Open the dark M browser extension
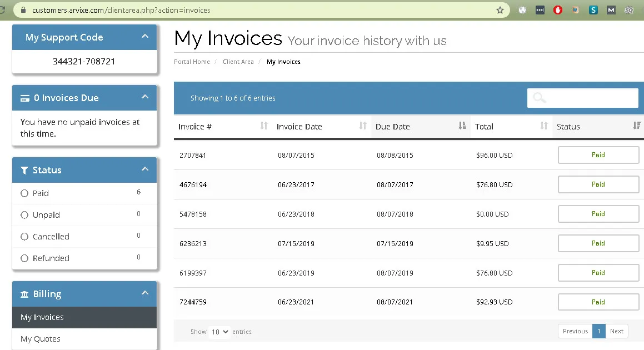The image size is (644, 350). [x=611, y=10]
